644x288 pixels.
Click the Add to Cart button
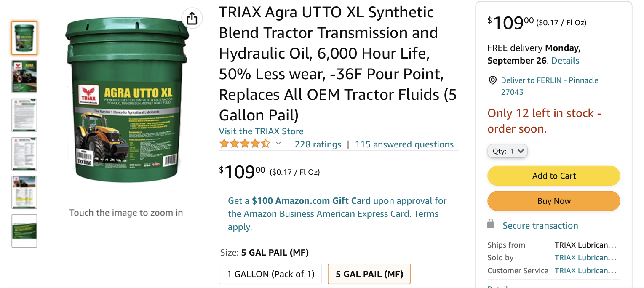tap(553, 176)
